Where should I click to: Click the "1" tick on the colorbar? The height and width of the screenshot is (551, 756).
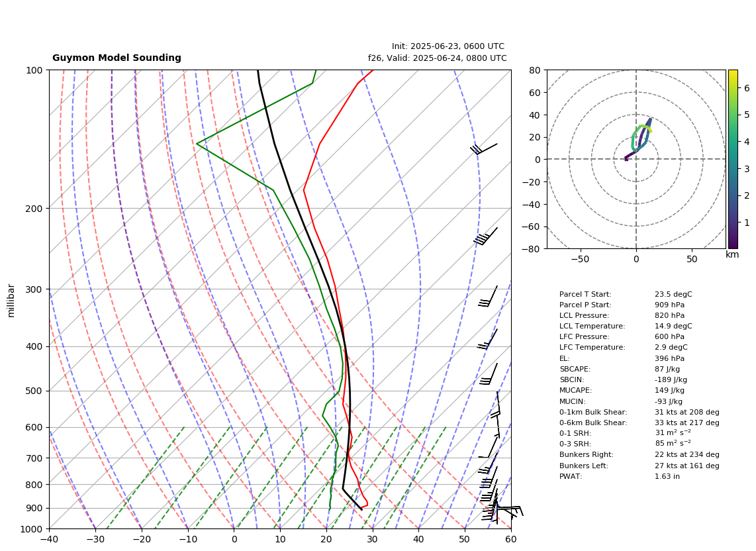(x=747, y=223)
